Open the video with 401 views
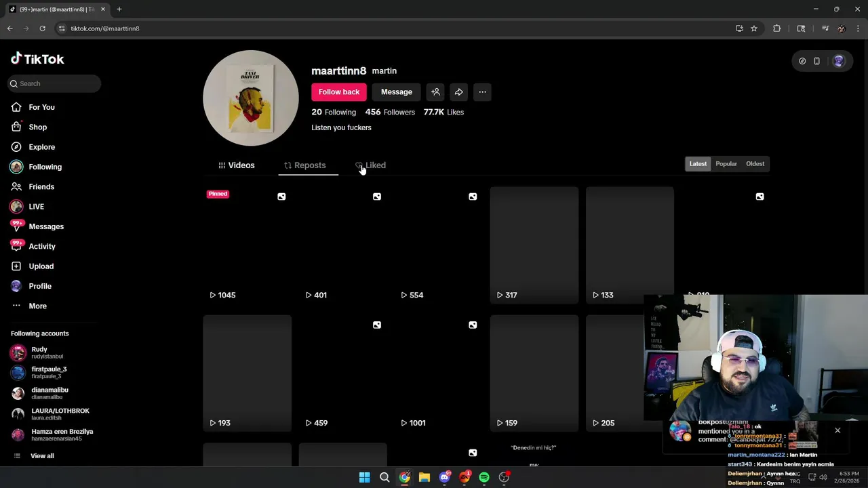The width and height of the screenshot is (868, 488). point(342,245)
